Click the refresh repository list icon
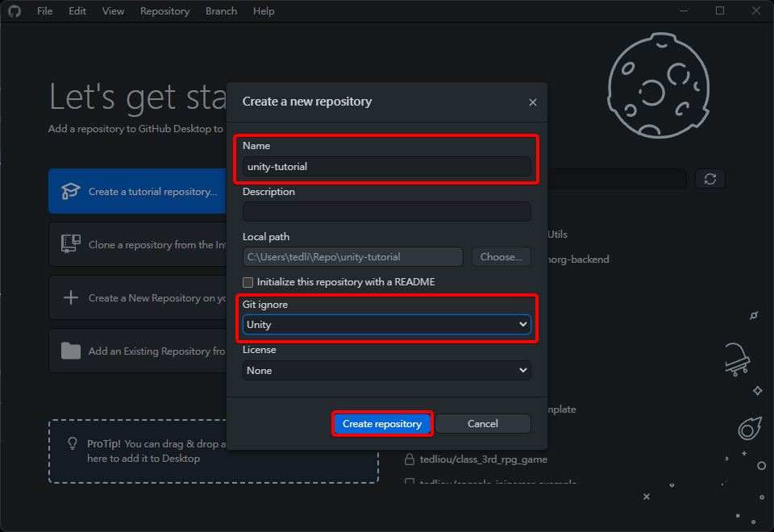 click(709, 179)
